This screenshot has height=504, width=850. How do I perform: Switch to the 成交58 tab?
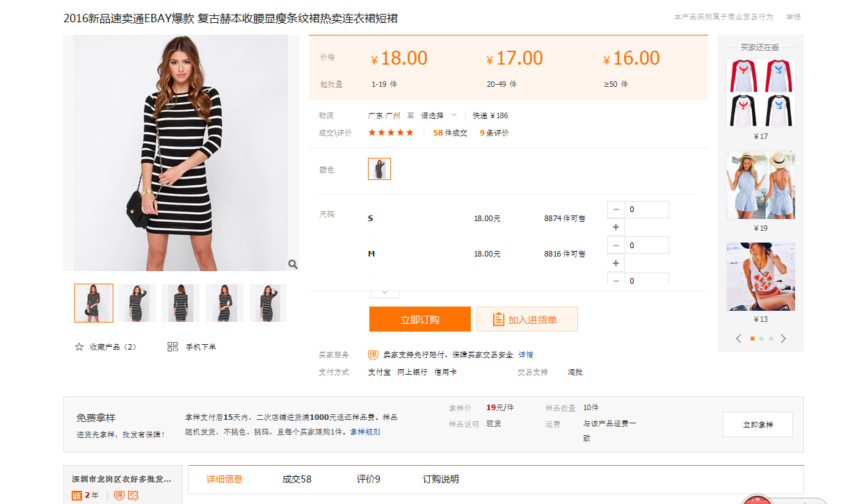point(296,479)
